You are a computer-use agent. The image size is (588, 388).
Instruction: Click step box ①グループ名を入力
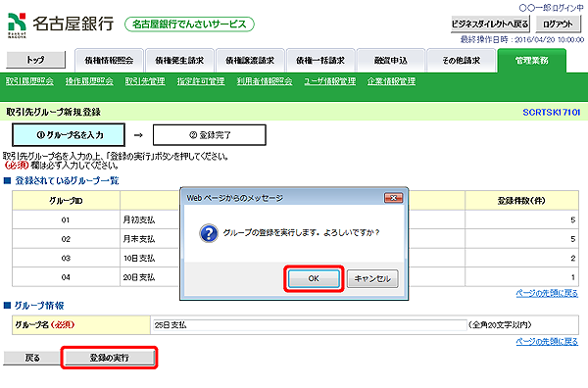click(x=69, y=135)
